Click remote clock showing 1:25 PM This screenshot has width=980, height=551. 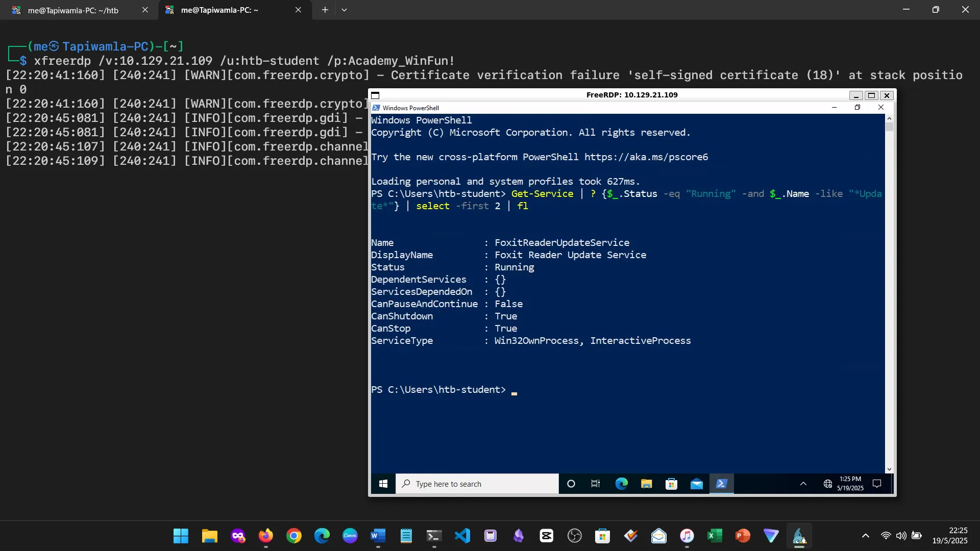850,483
